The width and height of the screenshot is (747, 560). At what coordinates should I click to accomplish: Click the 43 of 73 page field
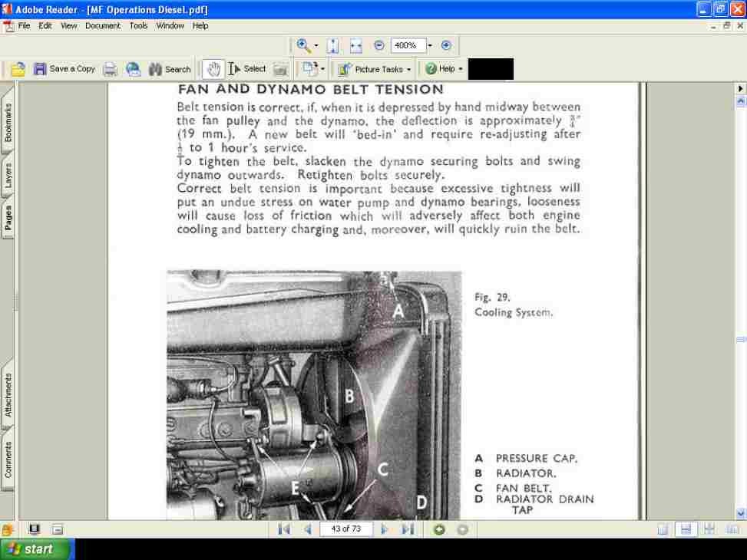pyautogui.click(x=346, y=529)
